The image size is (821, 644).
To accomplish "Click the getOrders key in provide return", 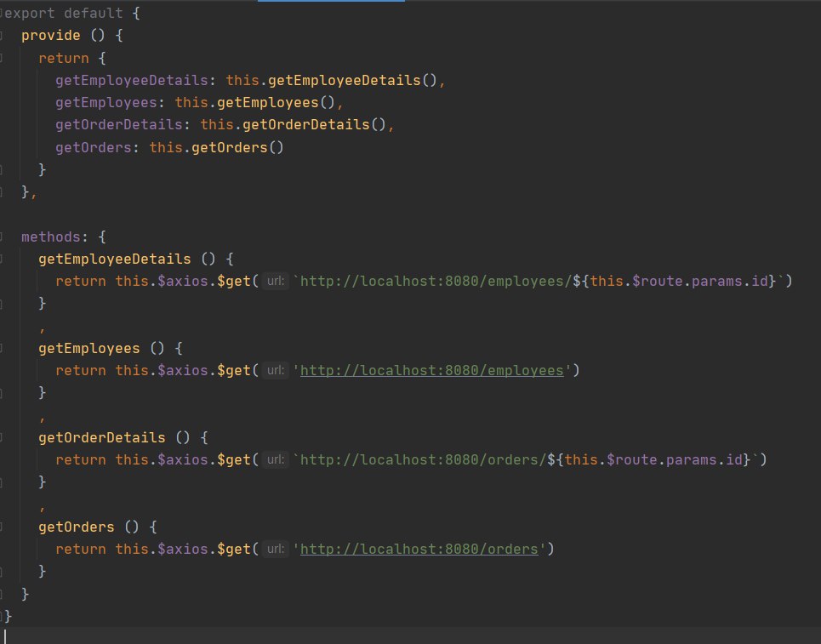I will 94,148.
